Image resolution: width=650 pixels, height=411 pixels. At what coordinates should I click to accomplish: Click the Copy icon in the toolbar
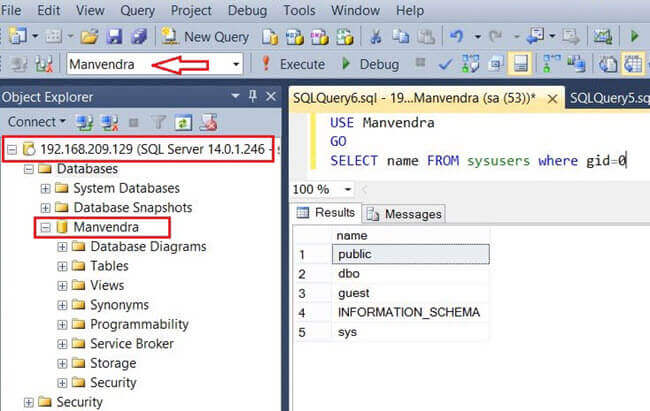401,37
